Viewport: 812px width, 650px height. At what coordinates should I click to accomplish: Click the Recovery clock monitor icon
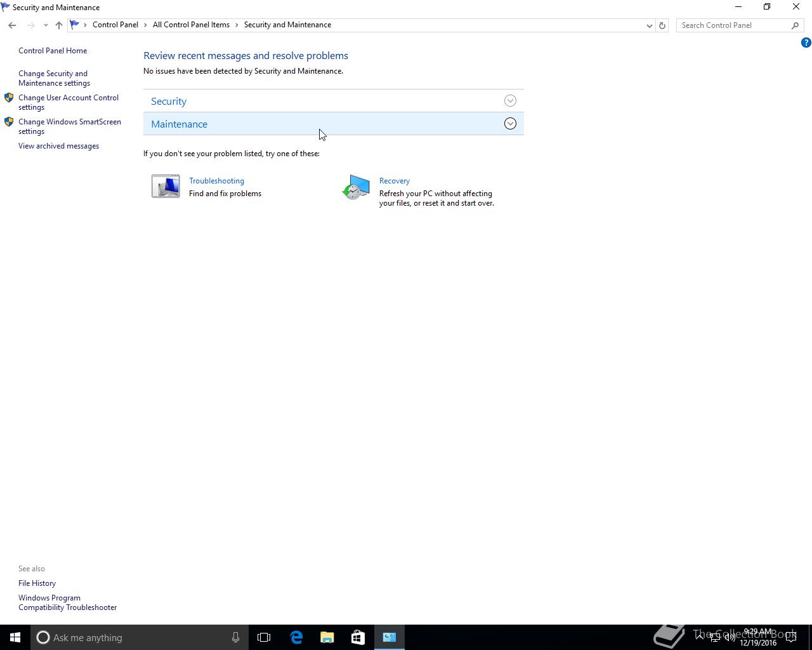tap(356, 187)
